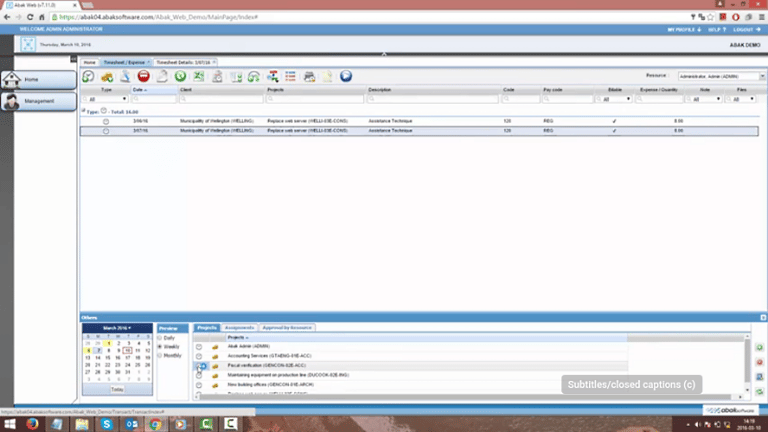Click the Logout link
Screen dimensions: 768x432
740,30
